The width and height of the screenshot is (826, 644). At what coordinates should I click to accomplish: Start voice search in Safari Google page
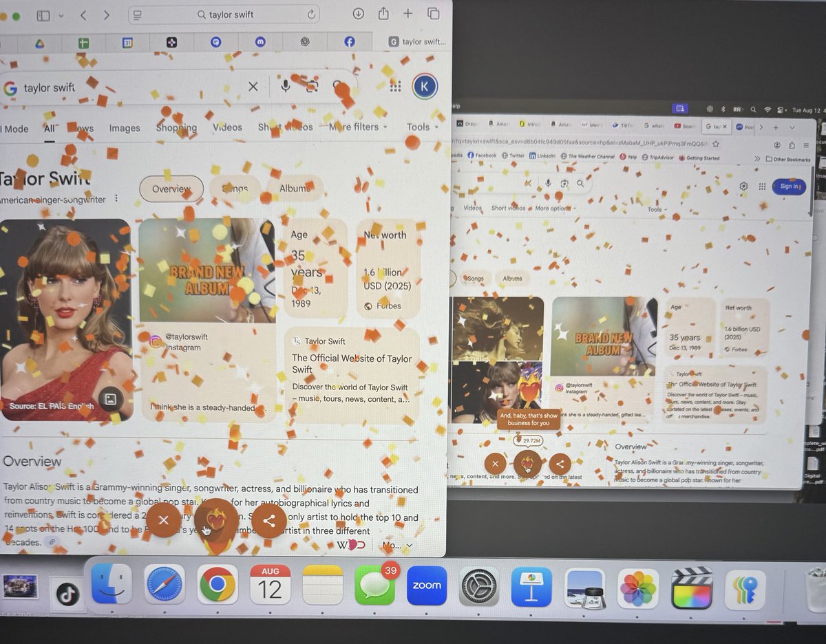pos(285,86)
